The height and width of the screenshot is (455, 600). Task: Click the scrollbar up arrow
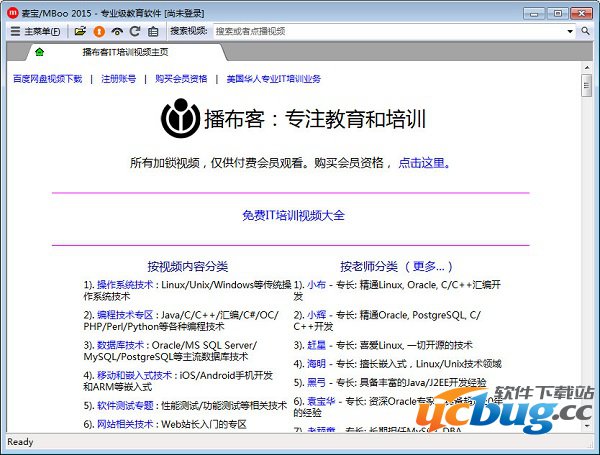point(587,68)
